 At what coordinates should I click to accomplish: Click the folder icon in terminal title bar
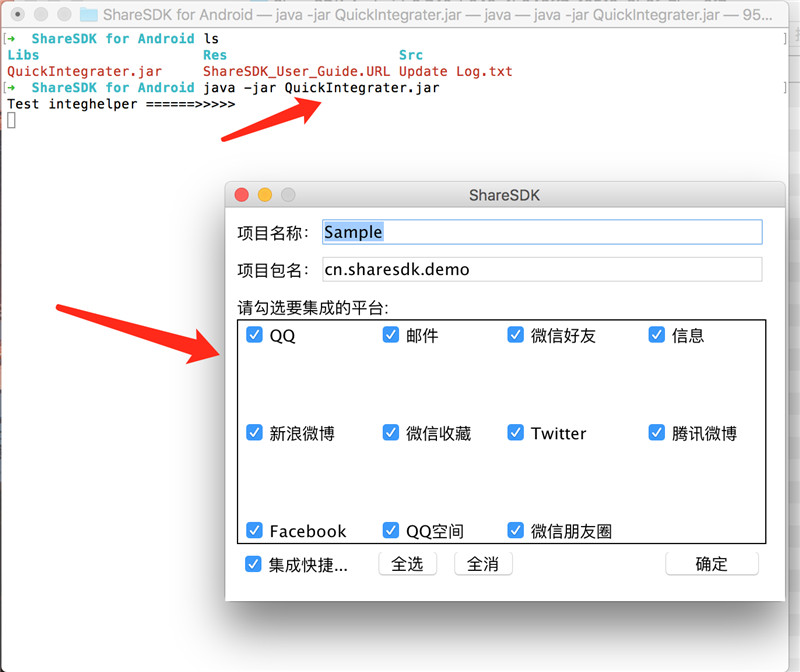click(89, 14)
